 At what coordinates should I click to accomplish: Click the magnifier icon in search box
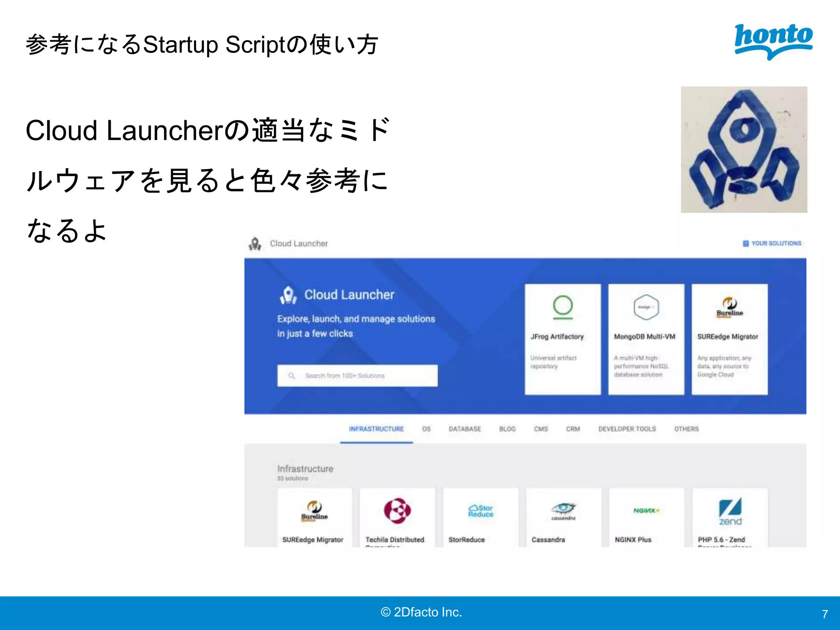(x=292, y=376)
